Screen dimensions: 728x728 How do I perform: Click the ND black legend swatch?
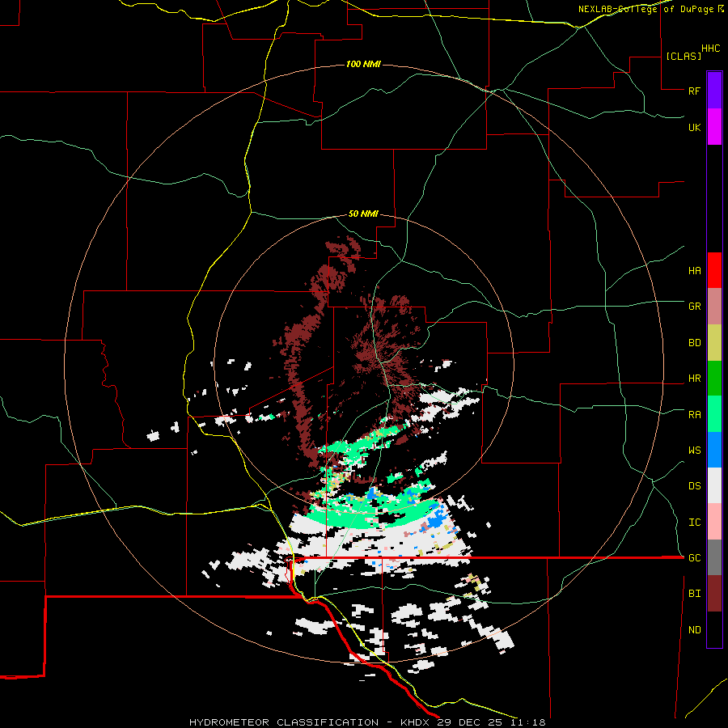(x=714, y=629)
